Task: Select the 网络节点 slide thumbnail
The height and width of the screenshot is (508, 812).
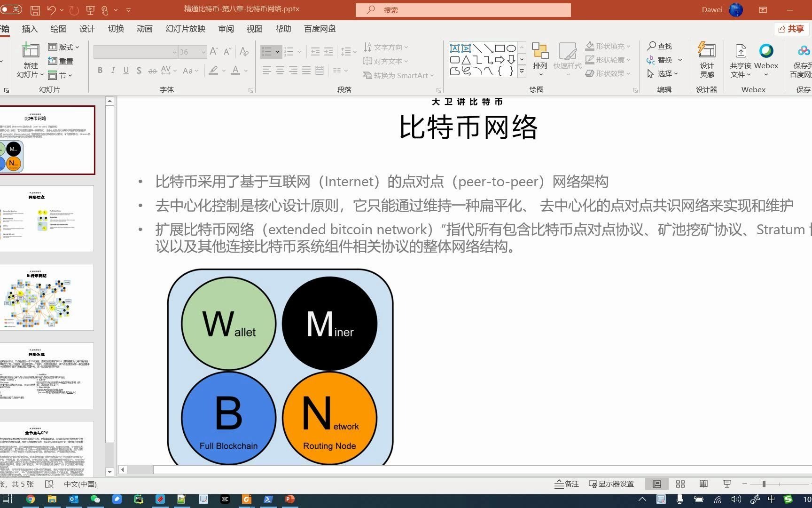Action: point(47,219)
